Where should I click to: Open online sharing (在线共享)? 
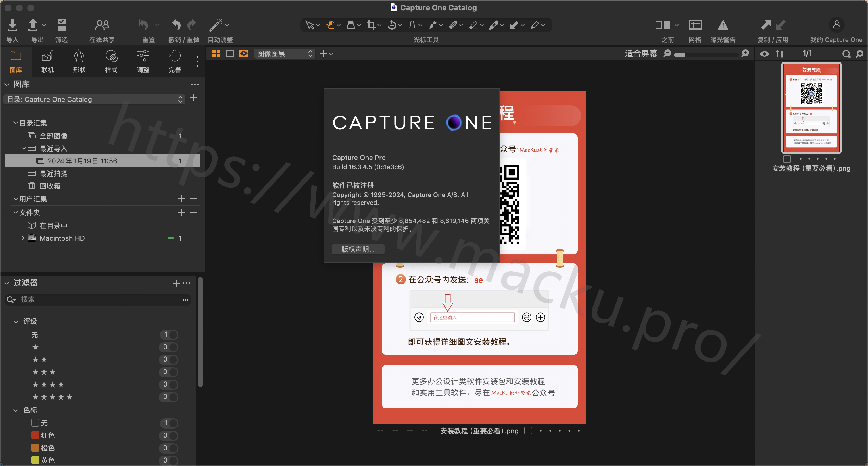(102, 25)
